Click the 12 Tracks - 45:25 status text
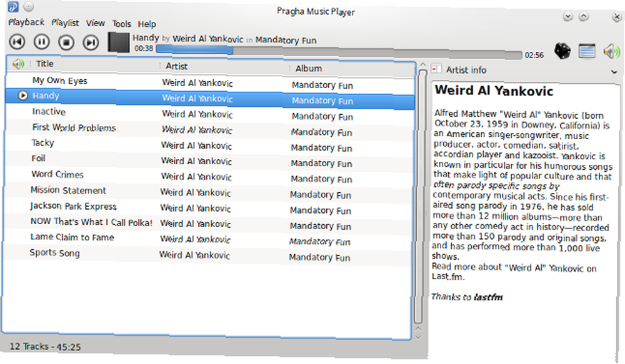Viewport: 625px width, 364px height. [45, 347]
